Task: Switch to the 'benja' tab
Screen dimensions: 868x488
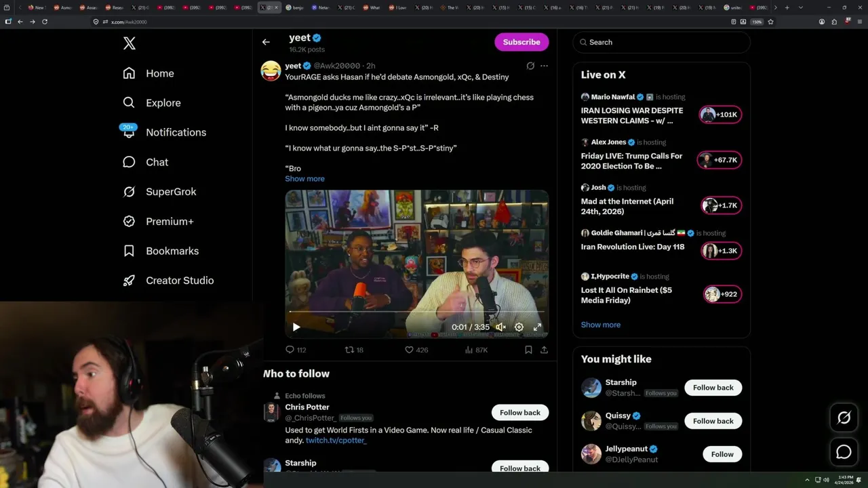Action: pyautogui.click(x=295, y=7)
